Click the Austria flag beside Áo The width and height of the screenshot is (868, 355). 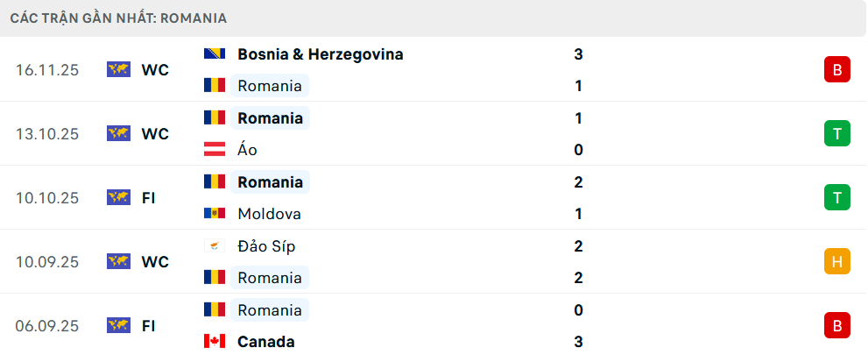(x=215, y=150)
